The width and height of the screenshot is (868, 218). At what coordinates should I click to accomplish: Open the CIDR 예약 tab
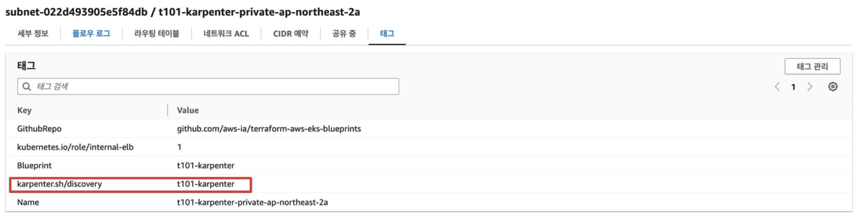[291, 34]
